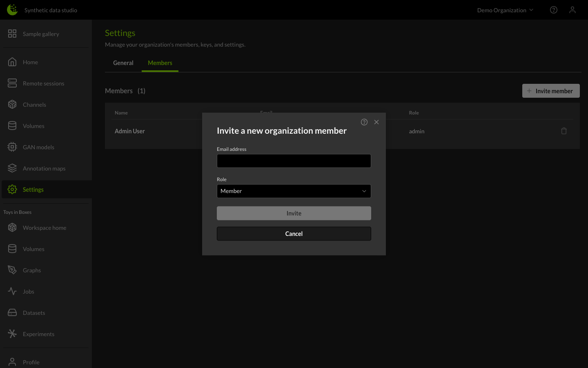Image resolution: width=588 pixels, height=368 pixels.
Task: Open the Channels section
Action: coord(34,104)
